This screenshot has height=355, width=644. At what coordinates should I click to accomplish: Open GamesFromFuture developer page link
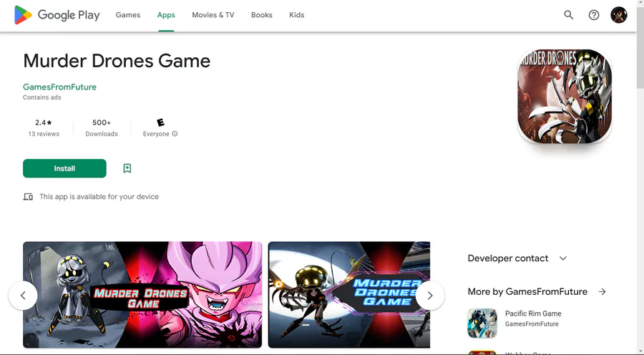59,87
